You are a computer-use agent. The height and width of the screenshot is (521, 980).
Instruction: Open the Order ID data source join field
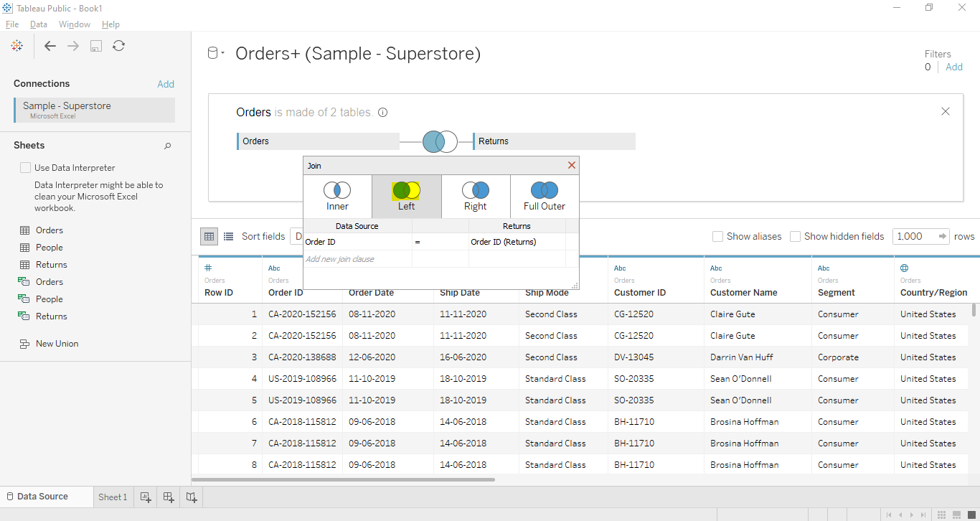click(357, 242)
